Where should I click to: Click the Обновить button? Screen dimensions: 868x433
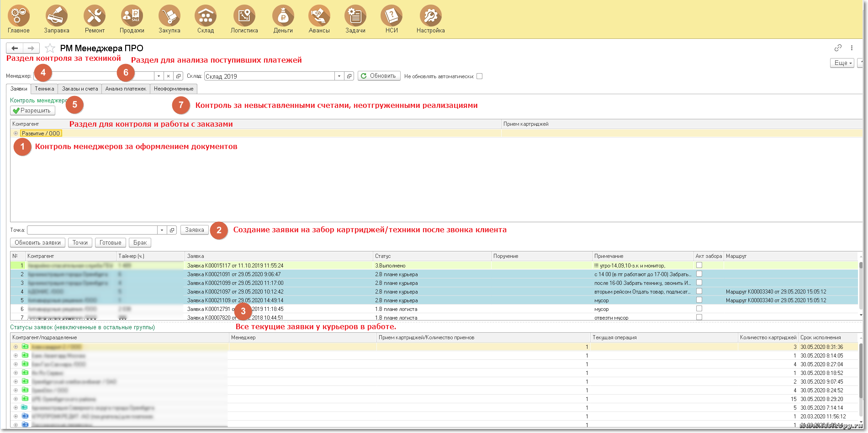pyautogui.click(x=379, y=76)
